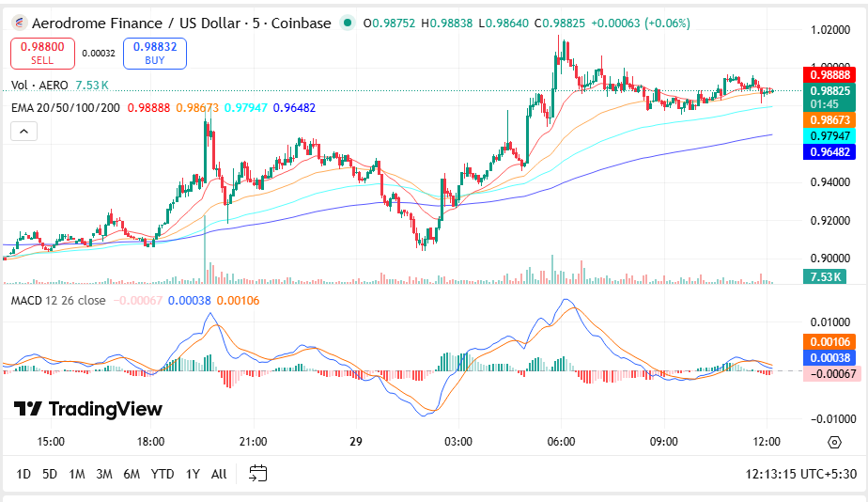
Task: Click the Aerodrome Finance symbol logo
Action: click(18, 23)
